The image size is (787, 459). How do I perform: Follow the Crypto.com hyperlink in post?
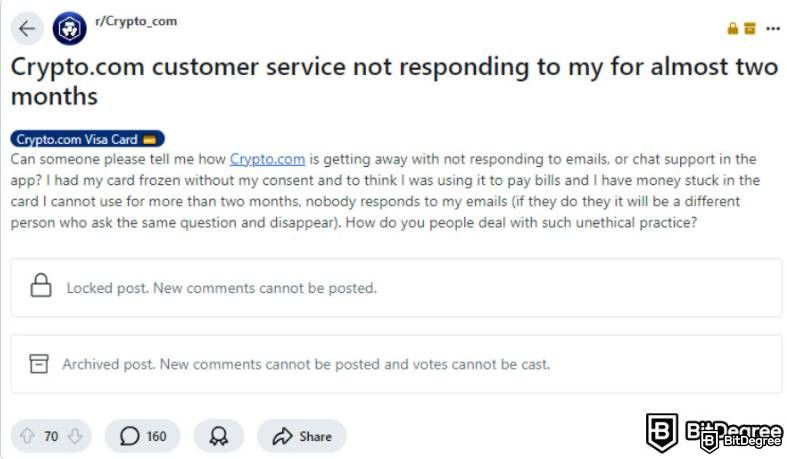coord(267,159)
